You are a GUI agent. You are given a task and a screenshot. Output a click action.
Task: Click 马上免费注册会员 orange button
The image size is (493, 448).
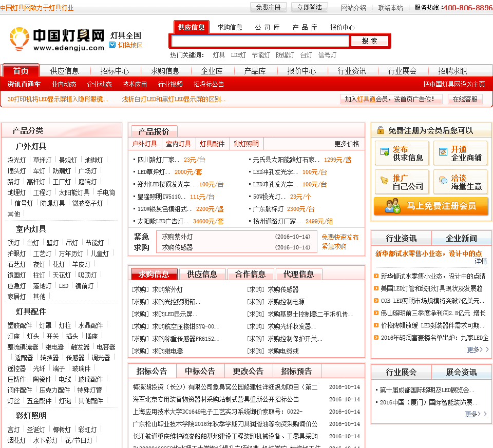[431, 206]
